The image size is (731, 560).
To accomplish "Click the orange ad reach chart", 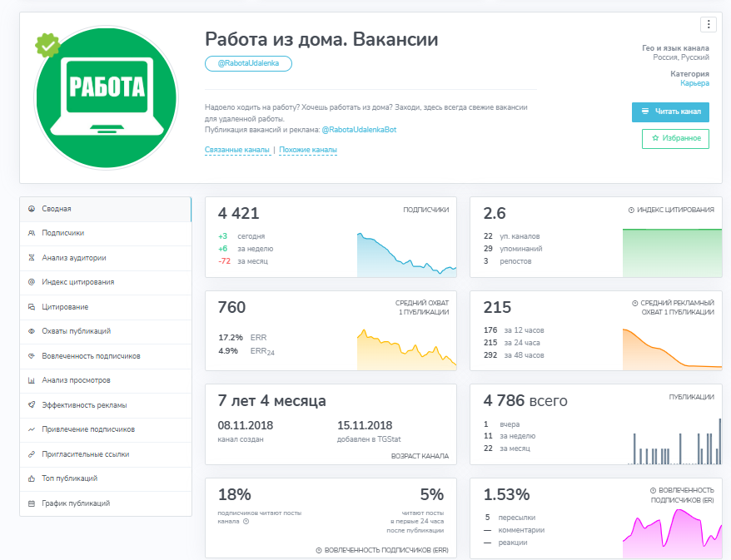I will pos(672,349).
